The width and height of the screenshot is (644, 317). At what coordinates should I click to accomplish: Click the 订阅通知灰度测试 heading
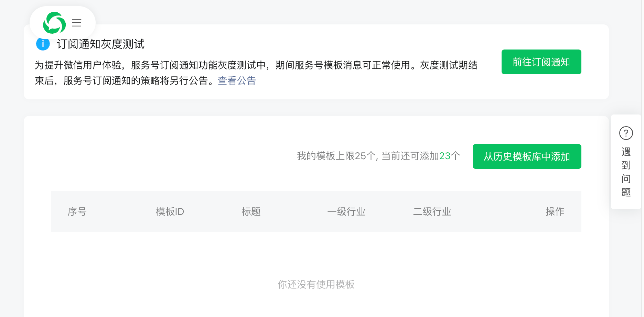[100, 44]
